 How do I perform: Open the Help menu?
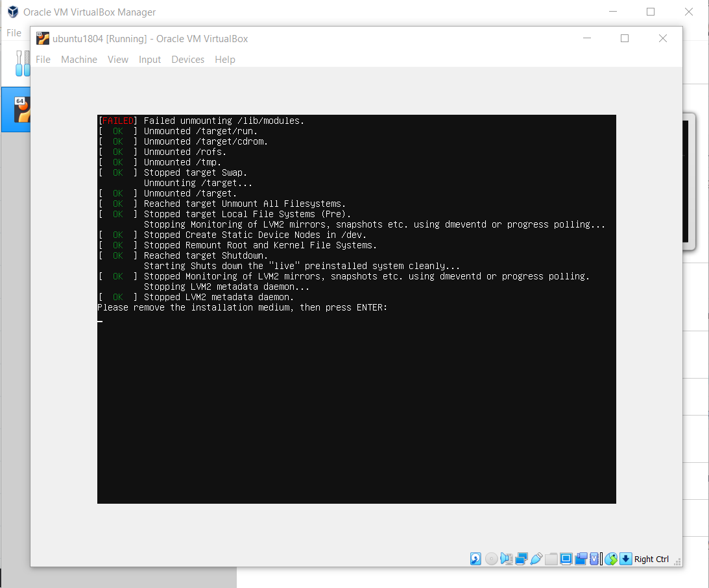[225, 60]
